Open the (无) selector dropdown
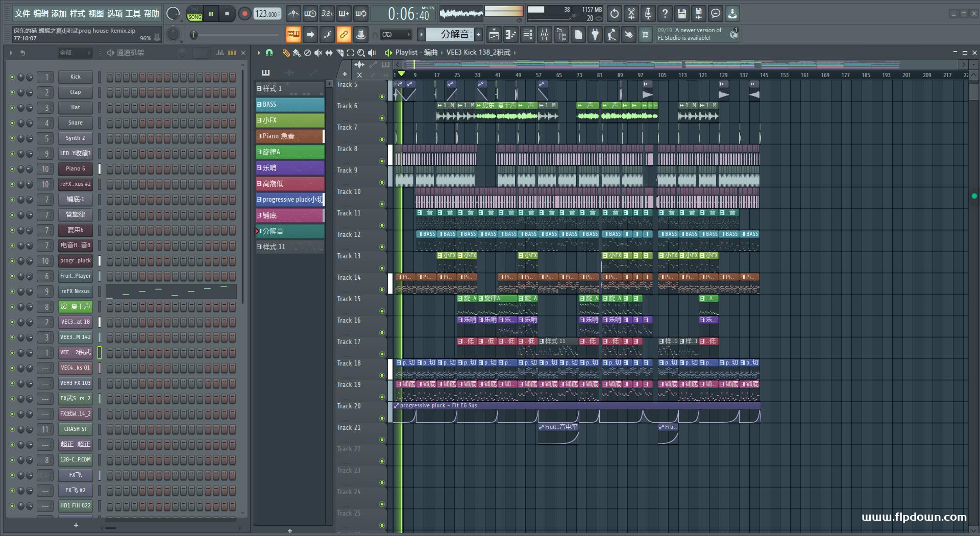The height and width of the screenshot is (536, 980). (397, 35)
